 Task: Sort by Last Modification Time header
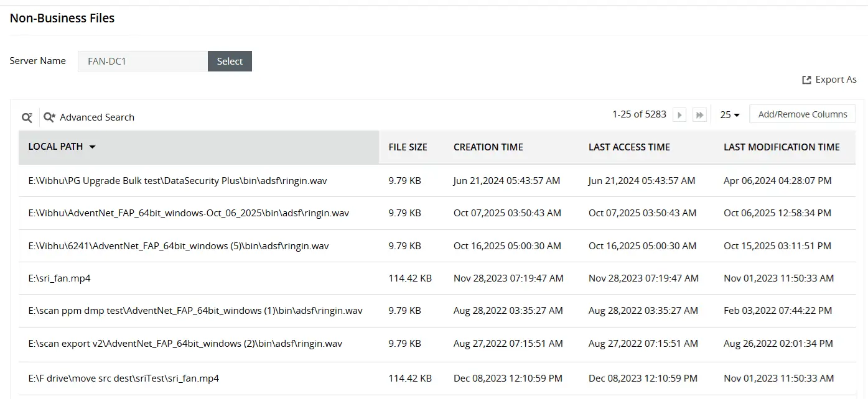(x=782, y=147)
